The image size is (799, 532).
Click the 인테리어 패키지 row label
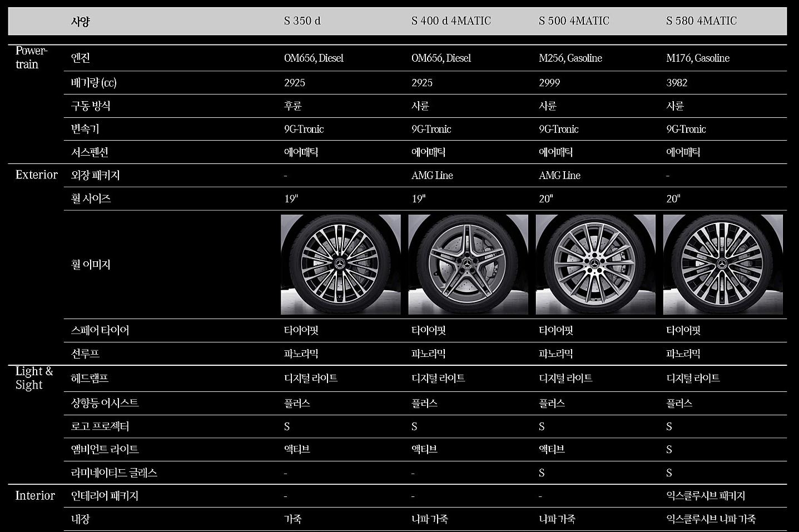coord(105,496)
